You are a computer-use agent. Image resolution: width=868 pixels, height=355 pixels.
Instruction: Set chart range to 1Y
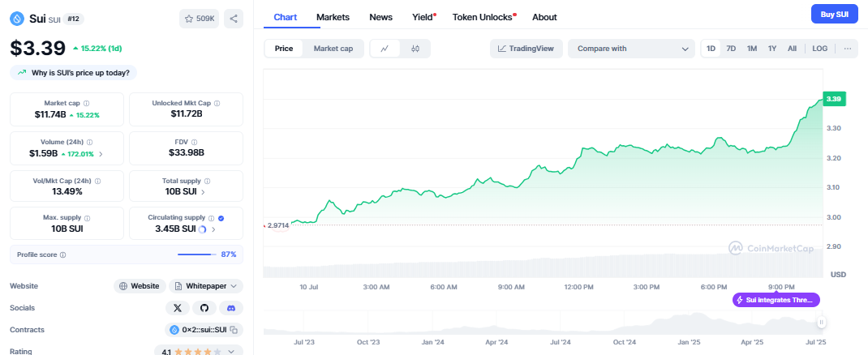pos(772,49)
